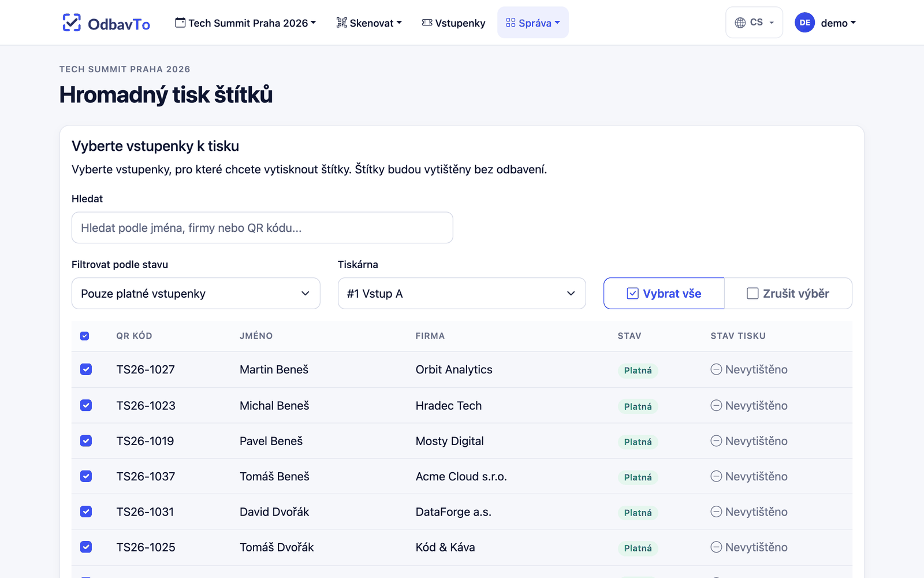This screenshot has height=578, width=924.
Task: Uncheck the Tomáš Beneš ticket row
Action: click(x=86, y=476)
